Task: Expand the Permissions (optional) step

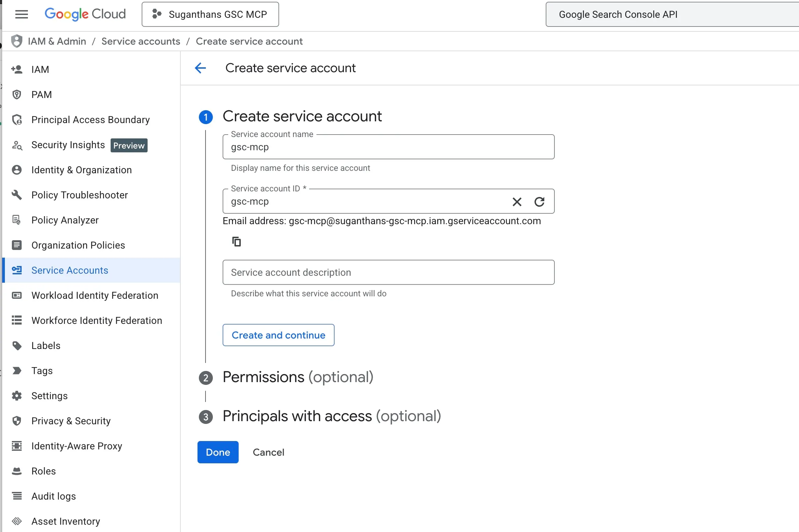Action: click(298, 377)
